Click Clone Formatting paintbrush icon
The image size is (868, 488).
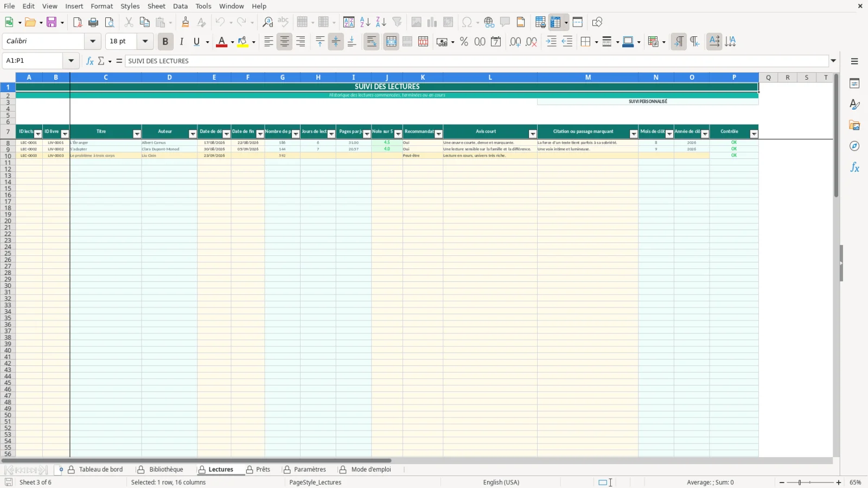186,22
